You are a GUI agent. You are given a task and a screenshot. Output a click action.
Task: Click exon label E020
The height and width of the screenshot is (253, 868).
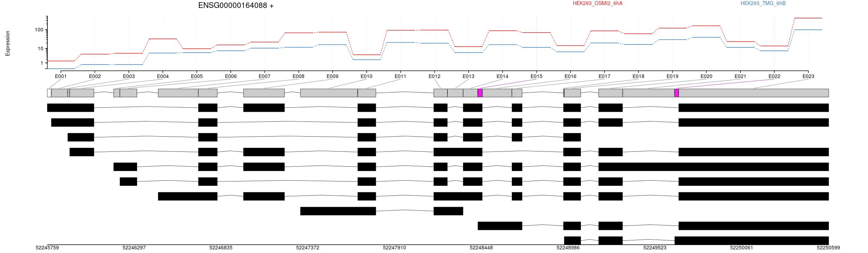click(x=706, y=76)
